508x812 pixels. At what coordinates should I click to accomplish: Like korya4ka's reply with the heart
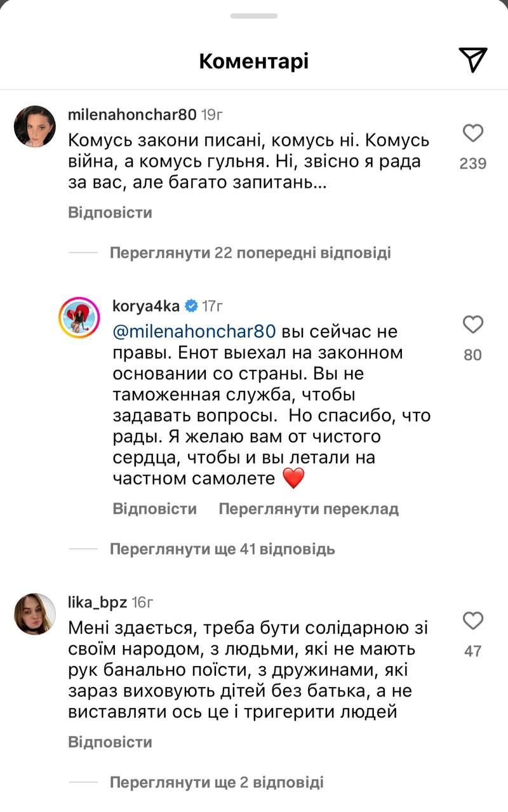[473, 325]
